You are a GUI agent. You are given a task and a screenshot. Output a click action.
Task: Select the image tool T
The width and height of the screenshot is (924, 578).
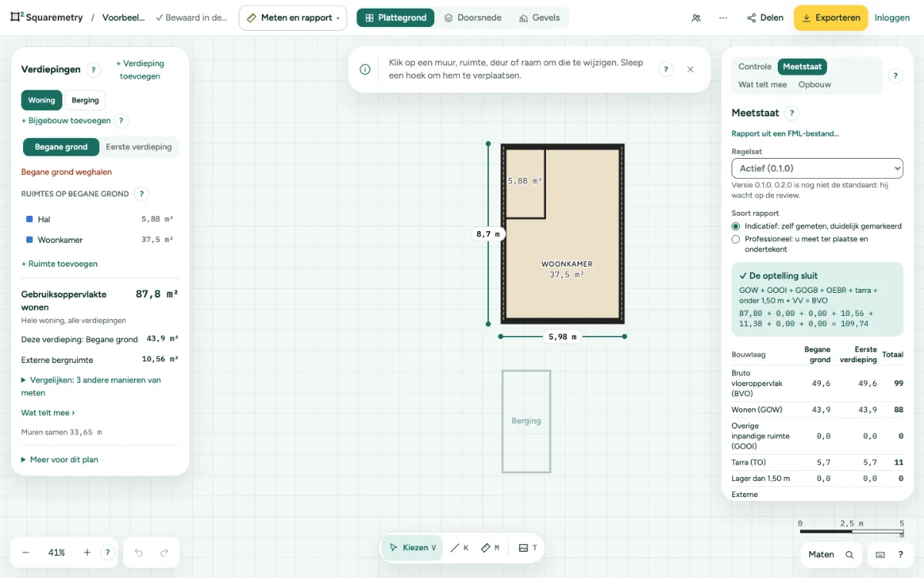pos(528,548)
